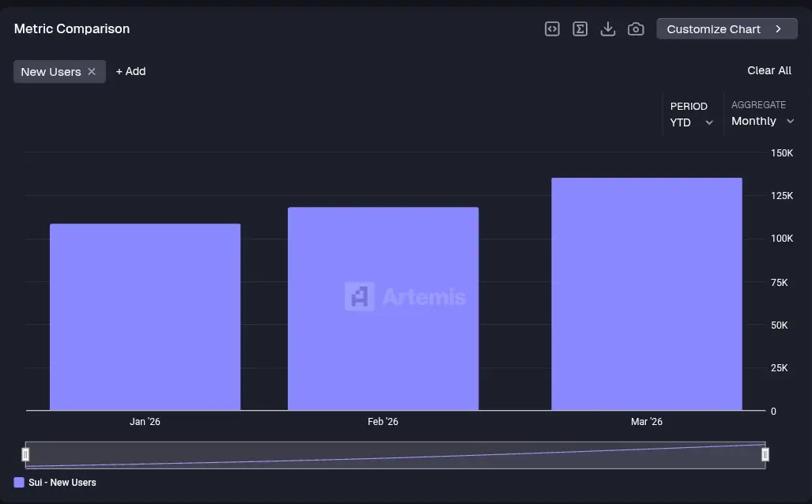This screenshot has width=812, height=504.
Task: Click the Jan '26 bar
Action: pyautogui.click(x=145, y=317)
